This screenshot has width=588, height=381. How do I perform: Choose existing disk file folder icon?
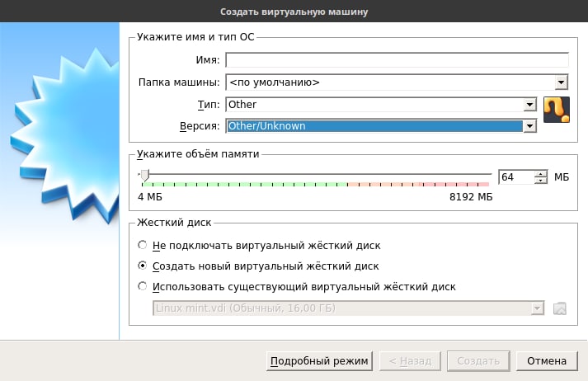(x=559, y=308)
